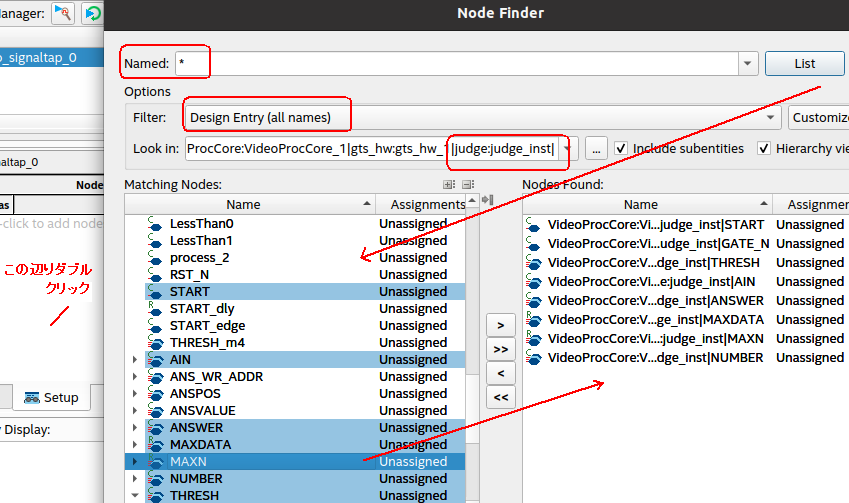Viewport: 849px width, 503px height.
Task: Expand the ANS_WR_ADDR bus node
Action: click(x=135, y=377)
